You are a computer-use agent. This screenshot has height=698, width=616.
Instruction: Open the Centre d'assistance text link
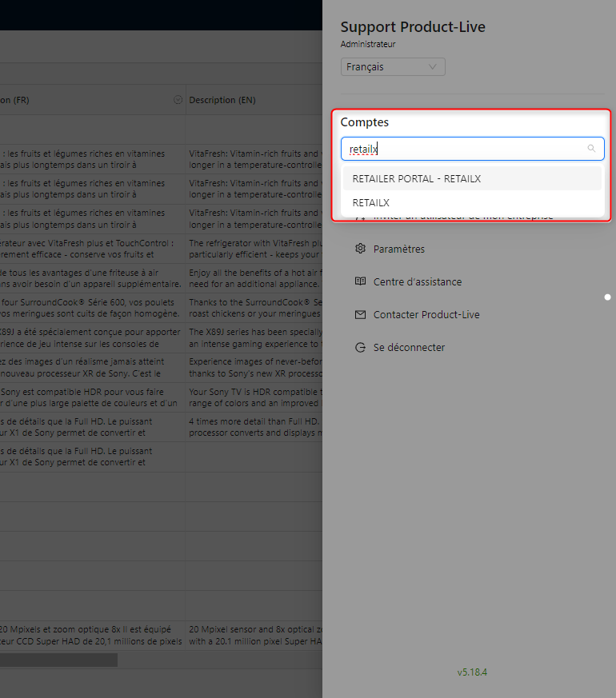[x=417, y=281]
